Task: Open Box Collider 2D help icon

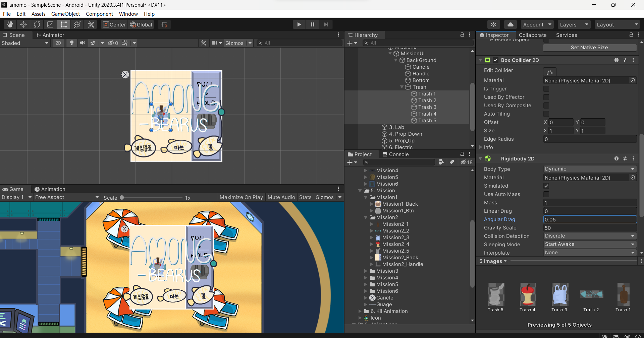Action: [x=616, y=60]
